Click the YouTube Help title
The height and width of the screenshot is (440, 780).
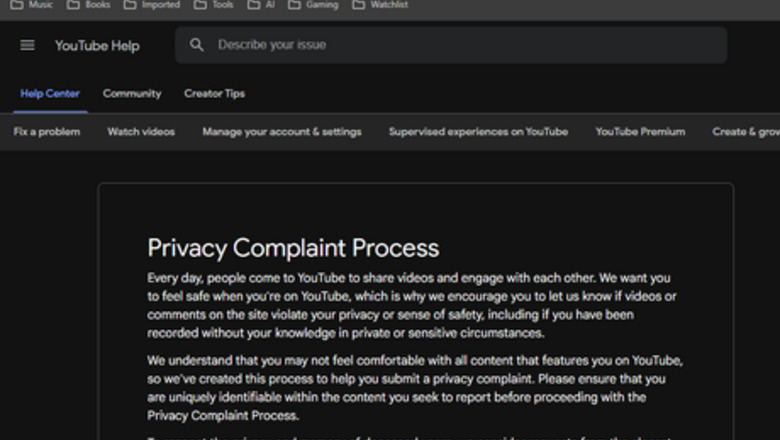(97, 46)
